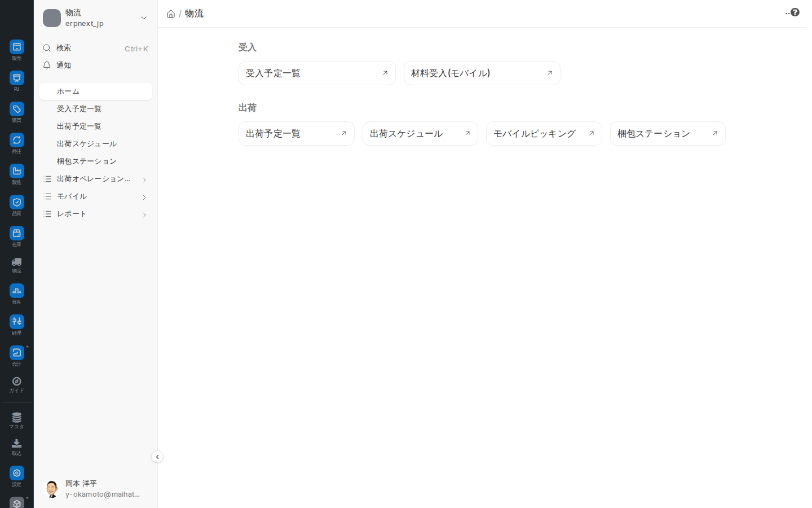Select 梱包ステーション in the sidebar
This screenshot has height=508, width=812.
pyautogui.click(x=95, y=161)
